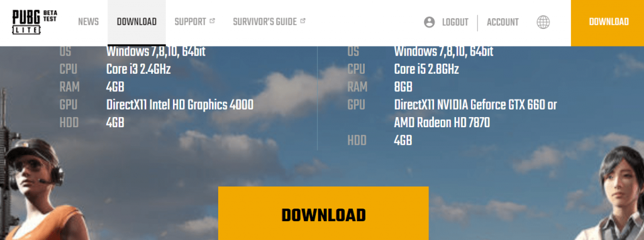Open the News page

[x=88, y=22]
